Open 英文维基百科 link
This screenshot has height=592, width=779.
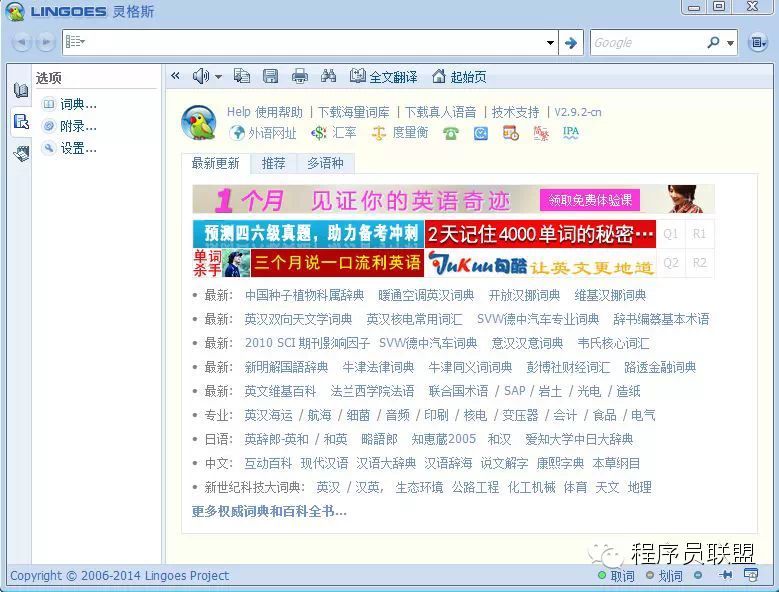coord(280,391)
